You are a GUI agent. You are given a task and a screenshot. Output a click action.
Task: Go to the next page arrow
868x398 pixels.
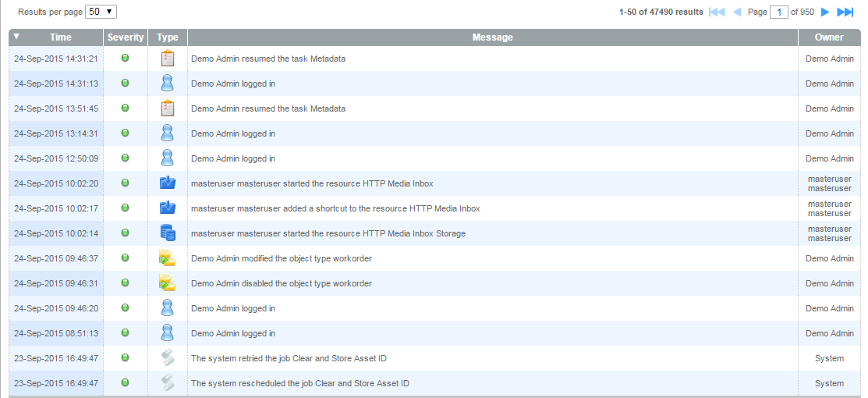tap(825, 12)
